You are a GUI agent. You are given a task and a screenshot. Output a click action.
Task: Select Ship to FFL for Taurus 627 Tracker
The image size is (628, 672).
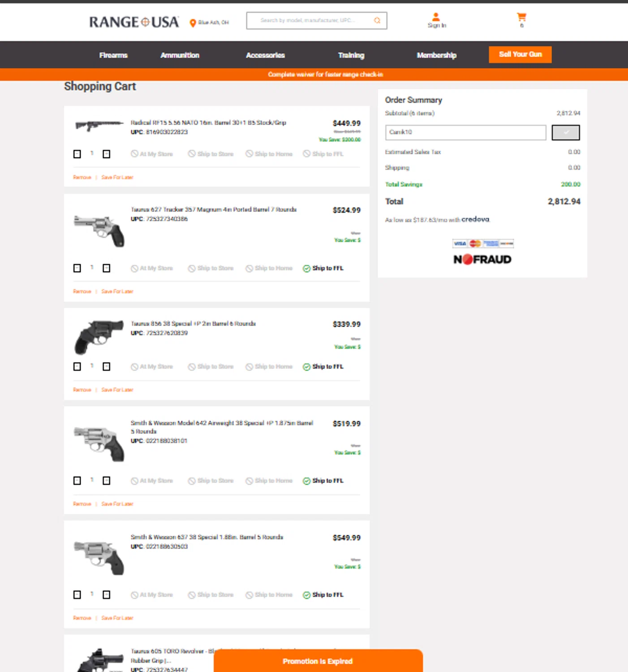pyautogui.click(x=323, y=268)
